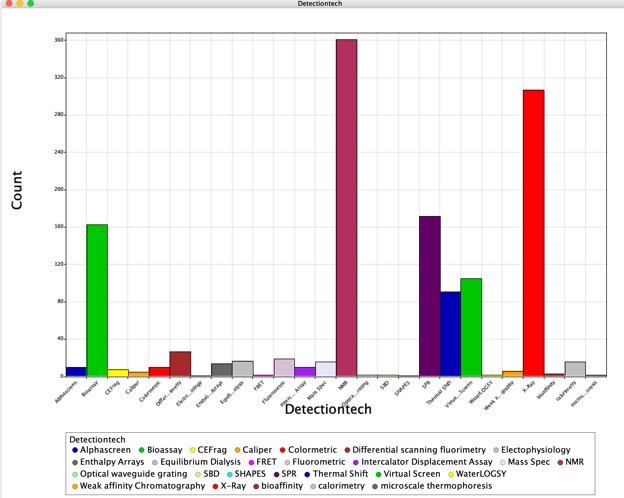Click the brown Differential scanning fluorimetry bar
624x498 pixels.
click(180, 364)
